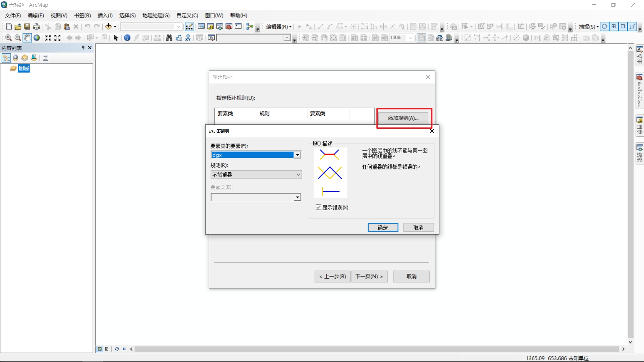Open the 自定义 menu
Image resolution: width=644 pixels, height=362 pixels.
tap(187, 15)
